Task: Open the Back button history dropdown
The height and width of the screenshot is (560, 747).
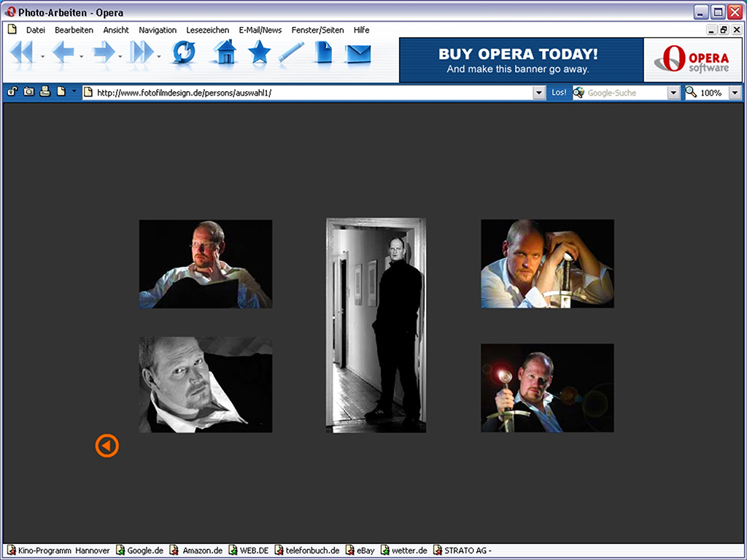Action: (x=82, y=57)
